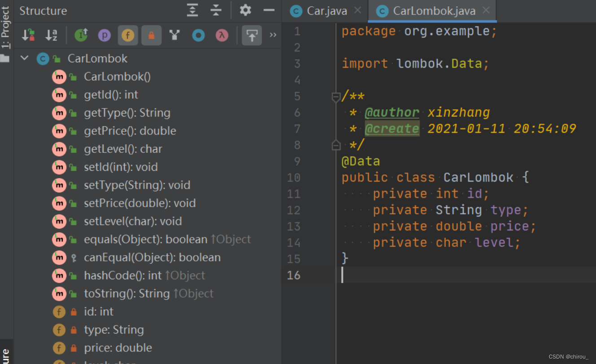Click folder icon in left tool stripe
Viewport: 596px width, 364px height.
(4, 58)
